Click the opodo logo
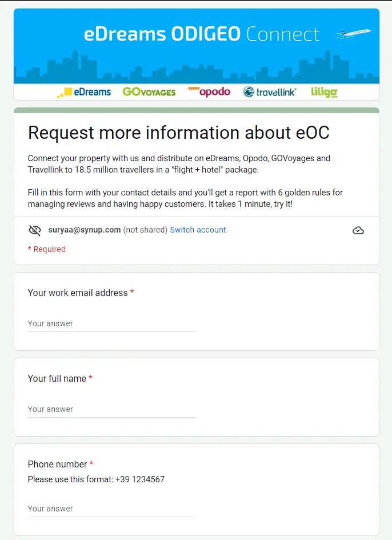The width and height of the screenshot is (392, 540). pyautogui.click(x=209, y=91)
